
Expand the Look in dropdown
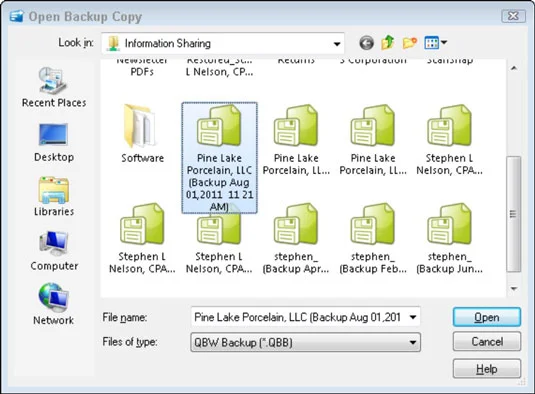coord(337,44)
